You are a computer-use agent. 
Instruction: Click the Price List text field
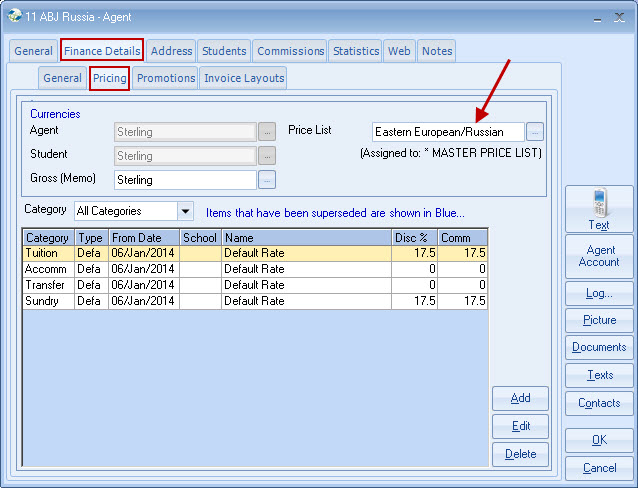point(447,132)
